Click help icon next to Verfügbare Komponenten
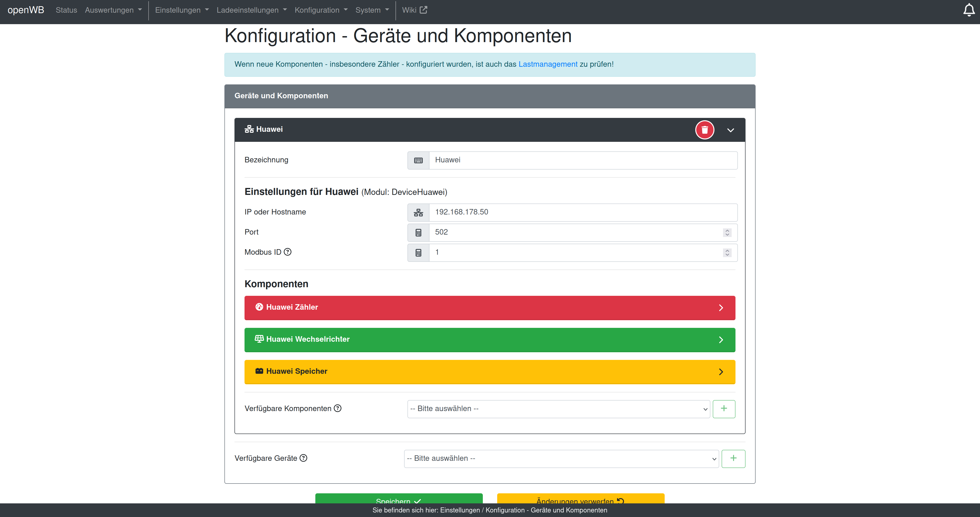Screen dimensions: 980x517 [x=337, y=408]
